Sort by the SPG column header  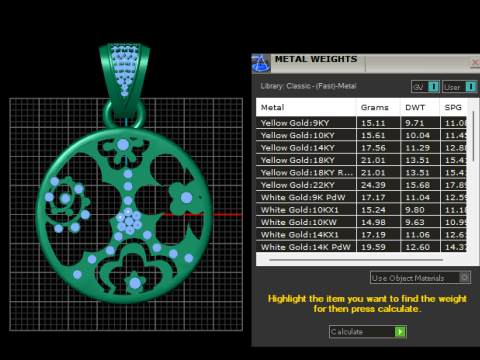click(x=453, y=107)
